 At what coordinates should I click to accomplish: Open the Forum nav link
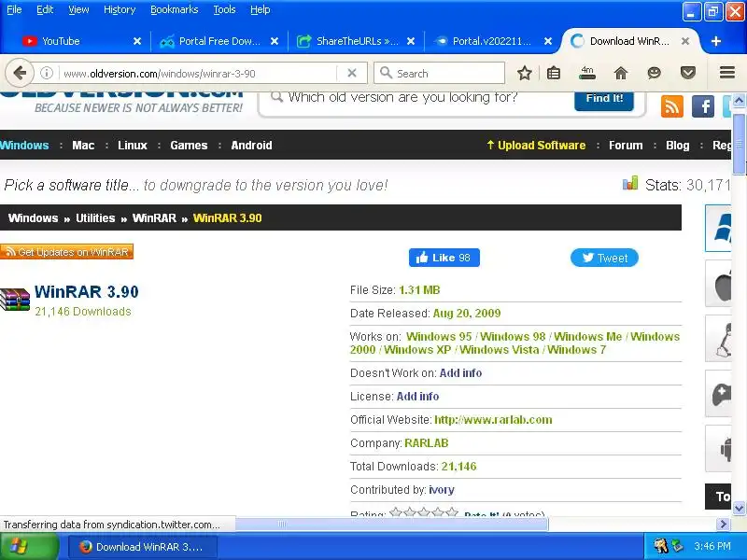626,146
